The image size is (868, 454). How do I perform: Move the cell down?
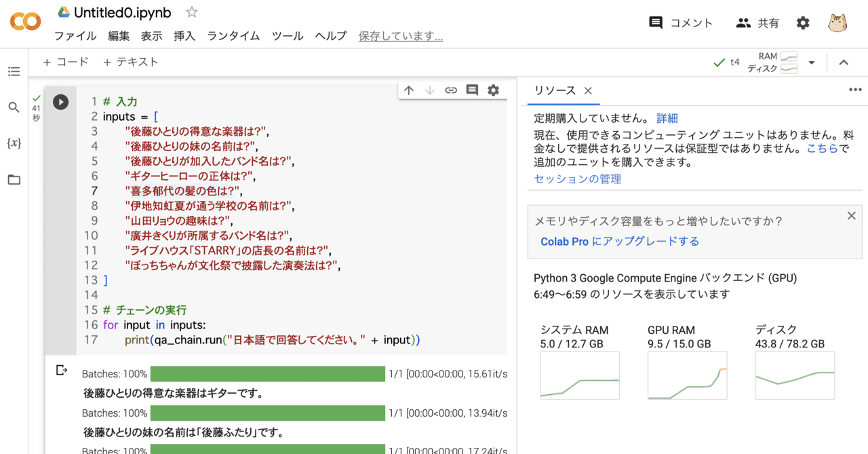coord(429,90)
